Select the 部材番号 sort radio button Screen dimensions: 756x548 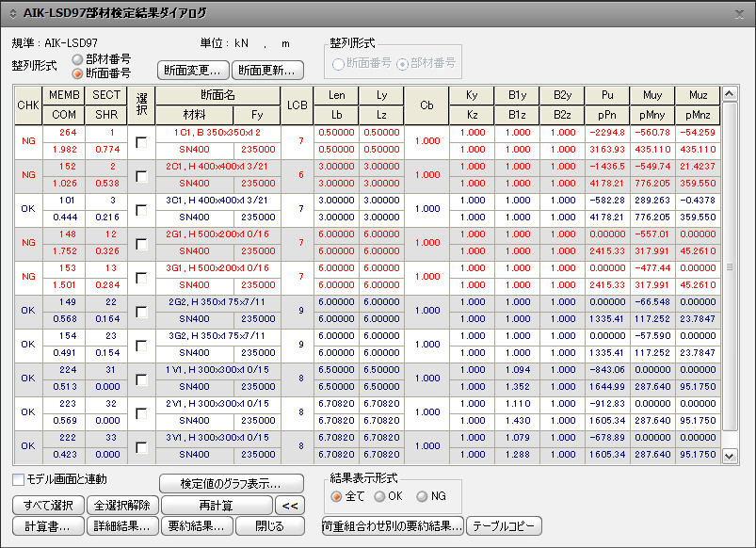(77, 59)
